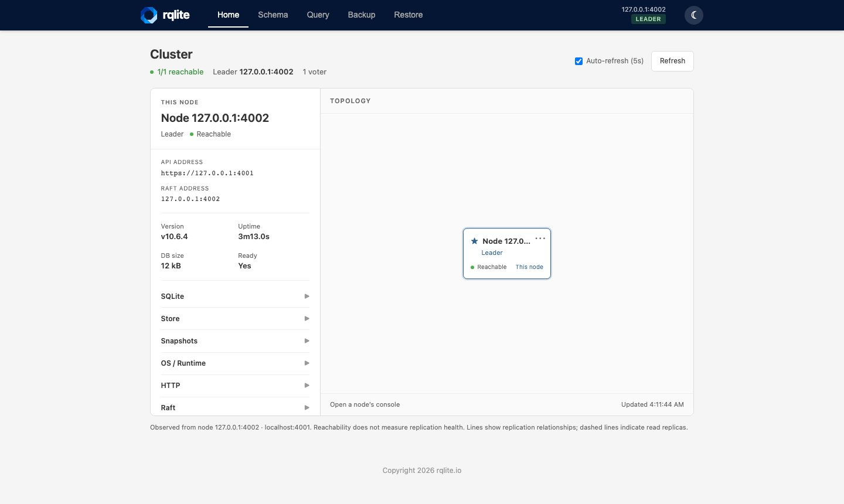Expand the HTTP section

point(235,386)
